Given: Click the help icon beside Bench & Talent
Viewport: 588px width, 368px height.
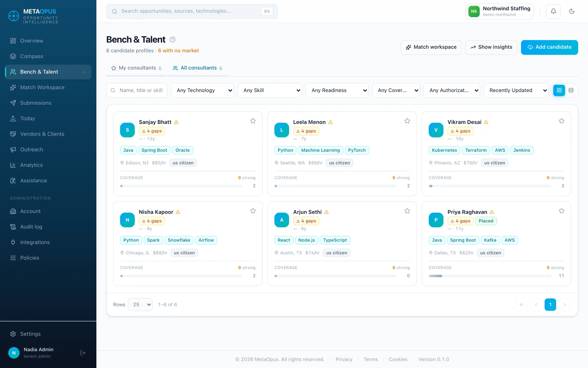Looking at the screenshot, I should 173,40.
